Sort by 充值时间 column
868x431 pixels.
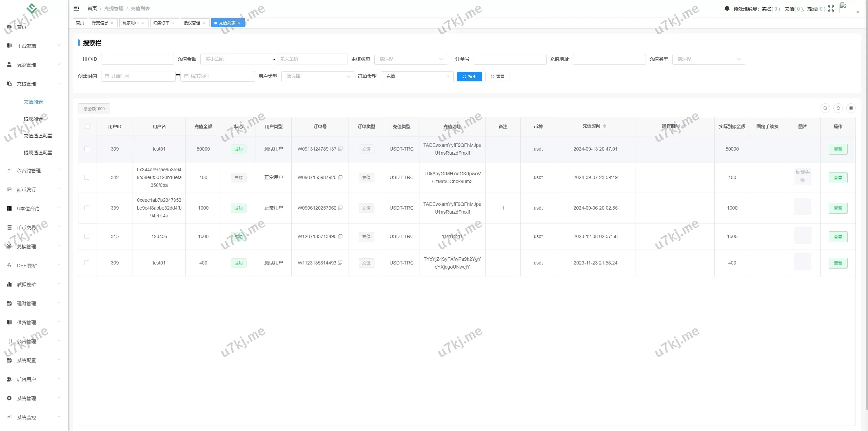pyautogui.click(x=604, y=126)
